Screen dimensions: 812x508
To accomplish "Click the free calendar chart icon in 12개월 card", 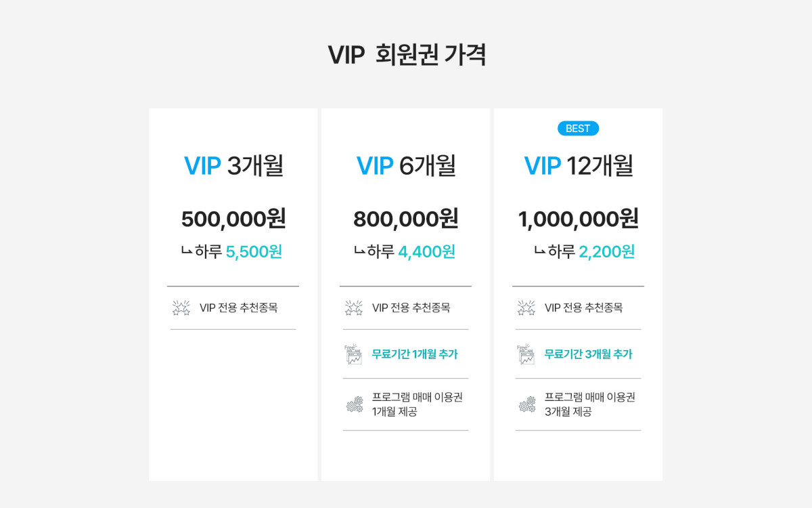I will (x=526, y=354).
